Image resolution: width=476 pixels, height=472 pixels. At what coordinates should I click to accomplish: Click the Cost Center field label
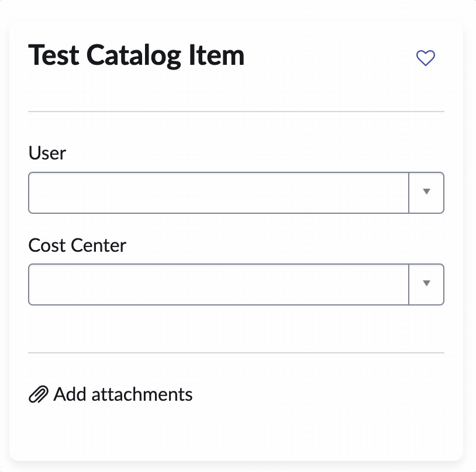[x=77, y=245]
